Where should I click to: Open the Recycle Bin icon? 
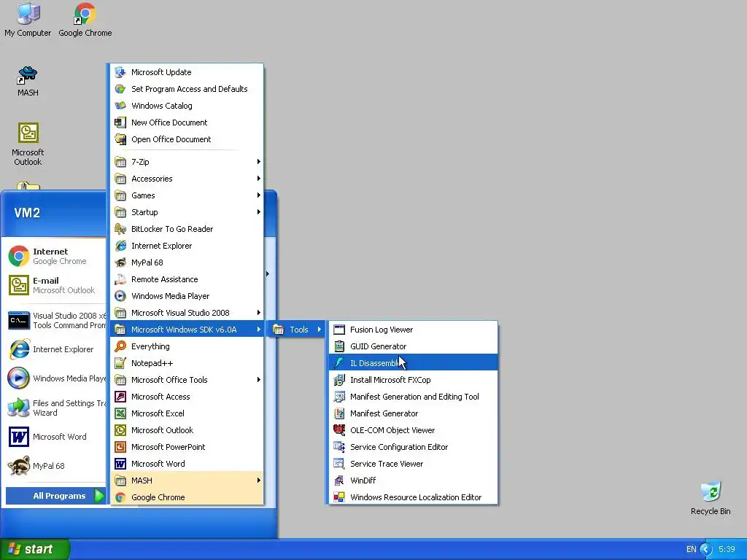coord(711,498)
